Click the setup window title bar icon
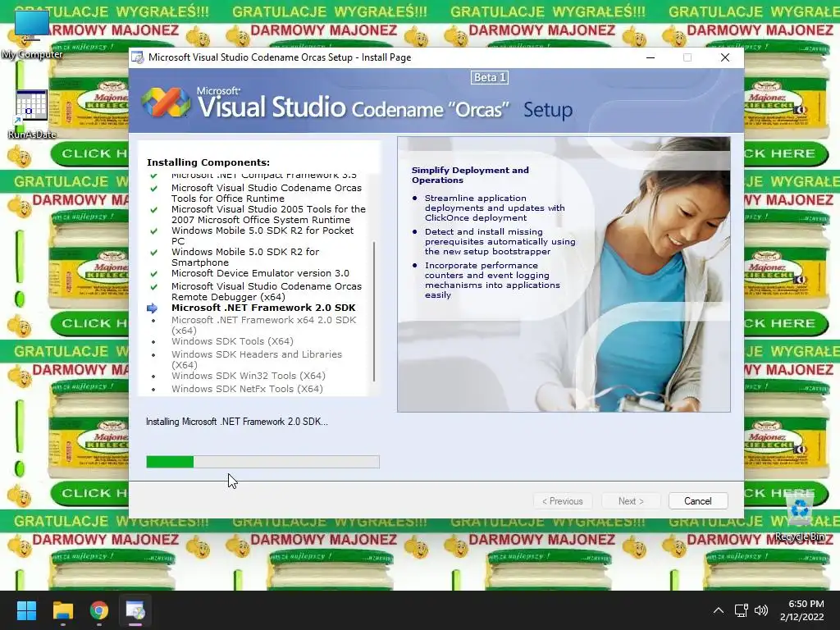This screenshot has height=630, width=840. [138, 57]
